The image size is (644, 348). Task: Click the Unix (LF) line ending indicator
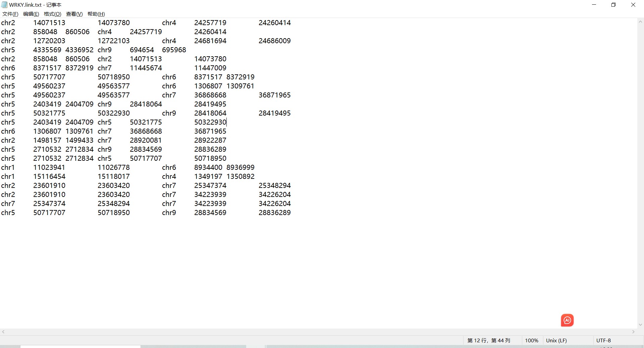click(556, 340)
